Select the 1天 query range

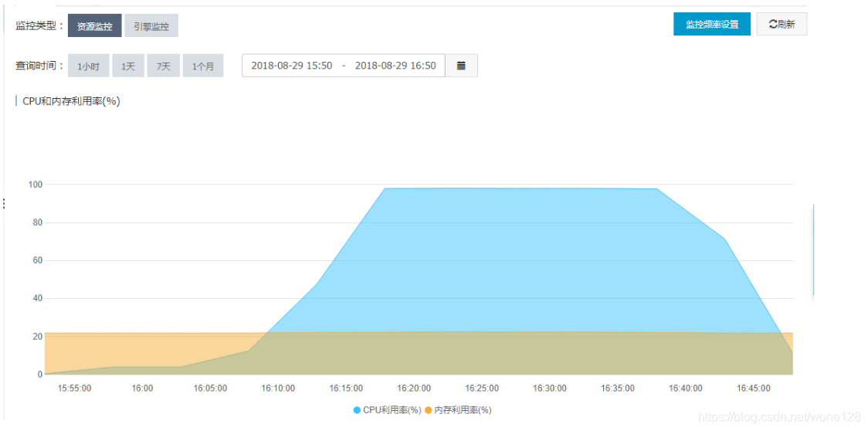pos(128,66)
